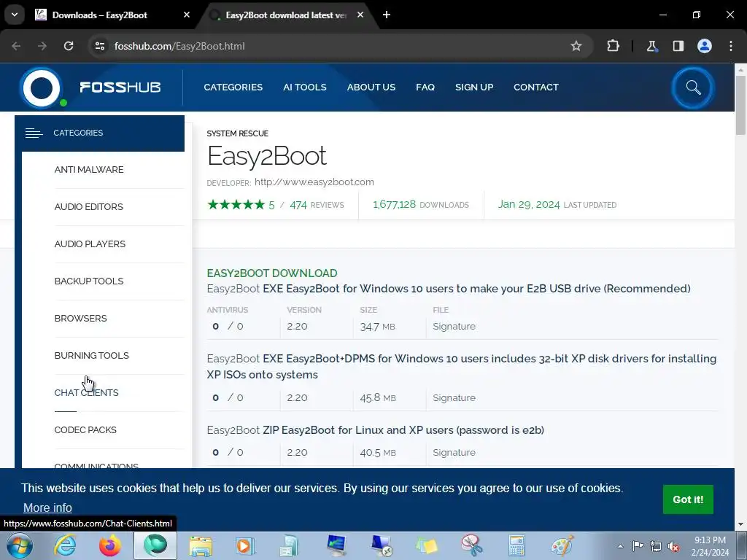Open the Windows Start button
This screenshot has height=560, width=747.
pos(20,545)
